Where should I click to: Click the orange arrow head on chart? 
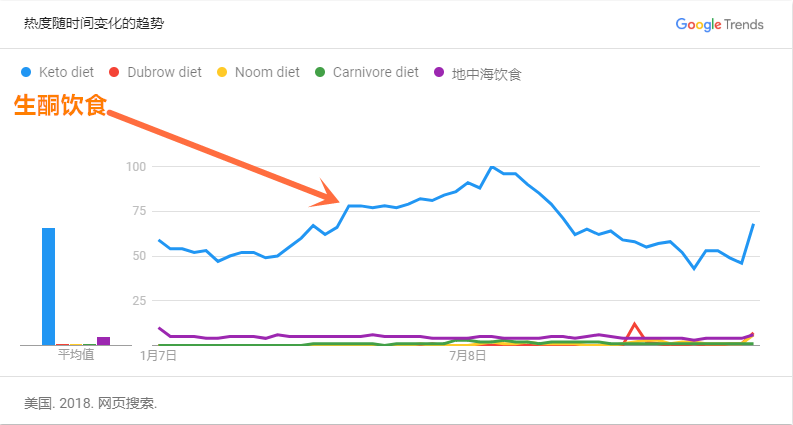[x=332, y=191]
